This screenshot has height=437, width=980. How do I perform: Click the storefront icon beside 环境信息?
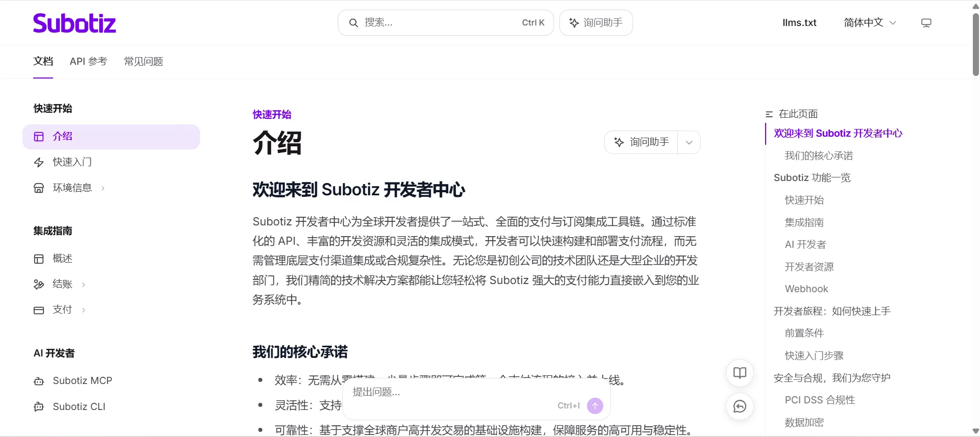tap(39, 188)
